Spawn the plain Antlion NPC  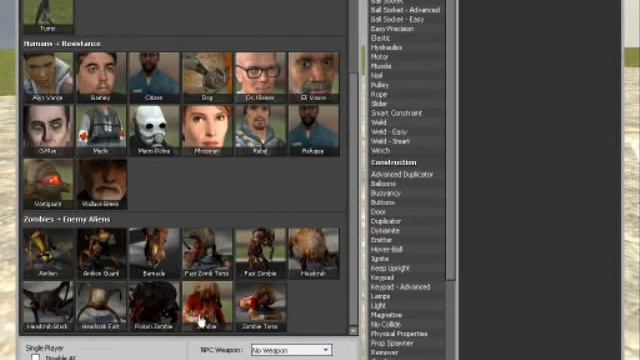49,253
